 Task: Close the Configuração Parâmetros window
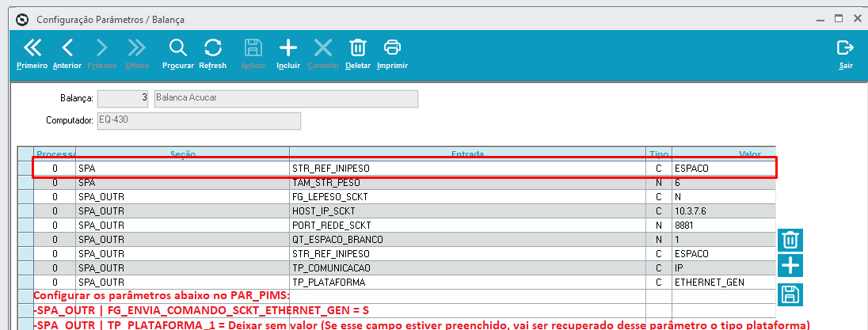[857, 19]
